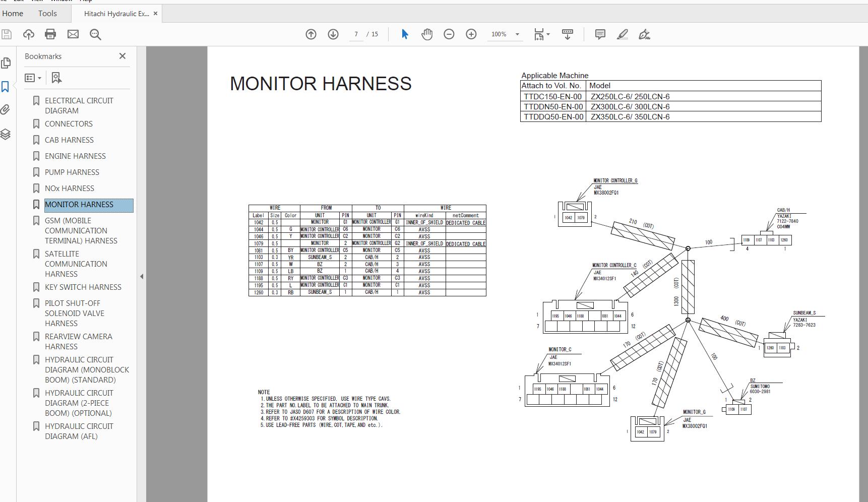The image size is (868, 502).
Task: Open the bookmark options dropdown menu
Action: tap(33, 78)
